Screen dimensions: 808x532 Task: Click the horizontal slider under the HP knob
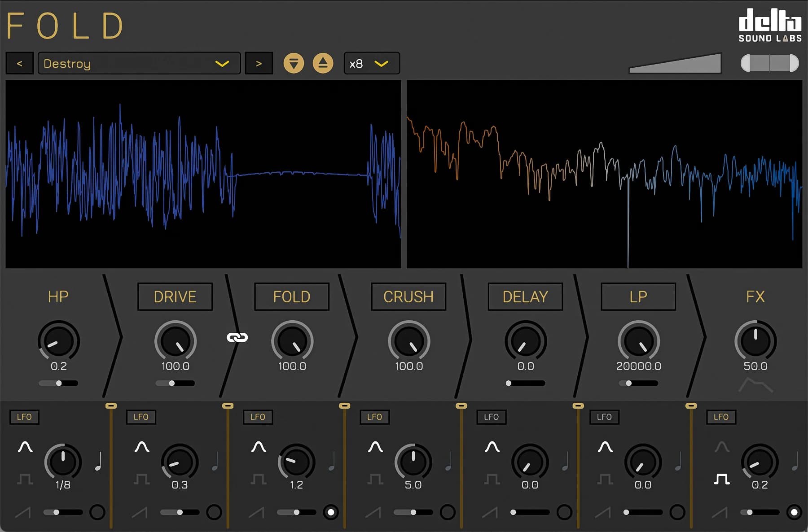(58, 383)
